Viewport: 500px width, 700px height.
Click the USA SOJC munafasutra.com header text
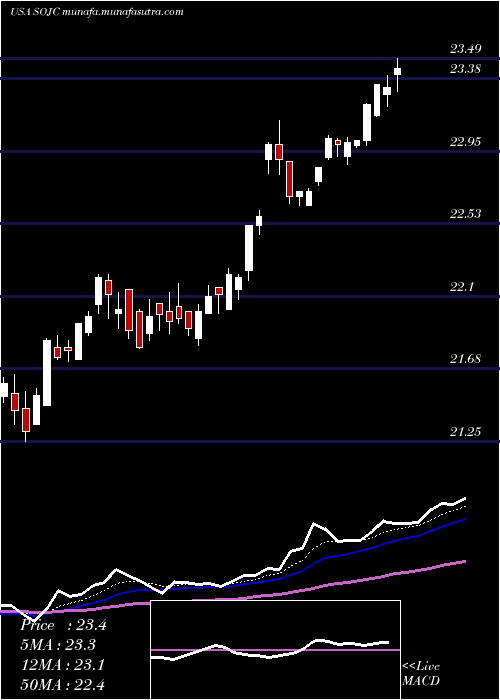click(96, 12)
